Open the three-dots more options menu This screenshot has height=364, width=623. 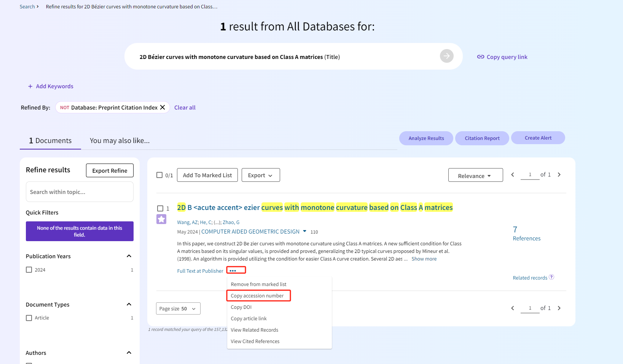click(x=233, y=270)
